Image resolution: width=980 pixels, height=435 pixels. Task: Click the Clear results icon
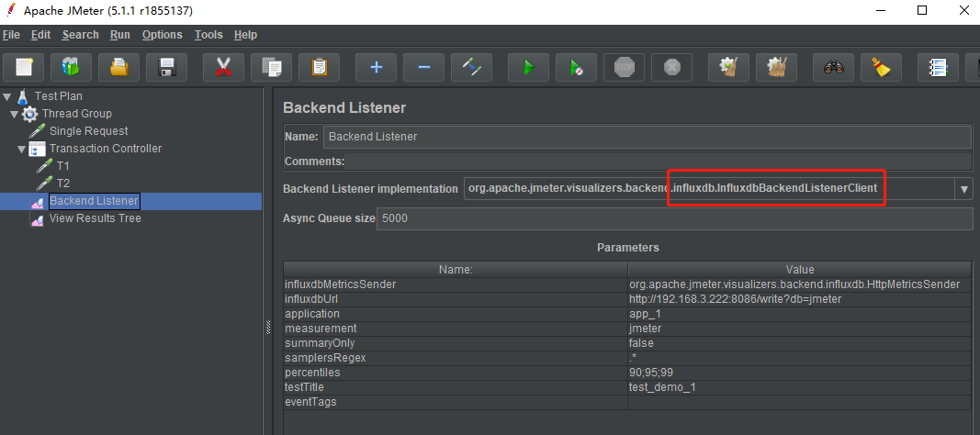(728, 67)
